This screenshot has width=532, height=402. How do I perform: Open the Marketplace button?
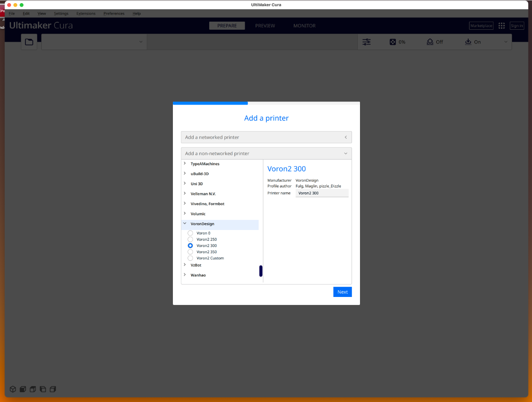[x=481, y=26]
